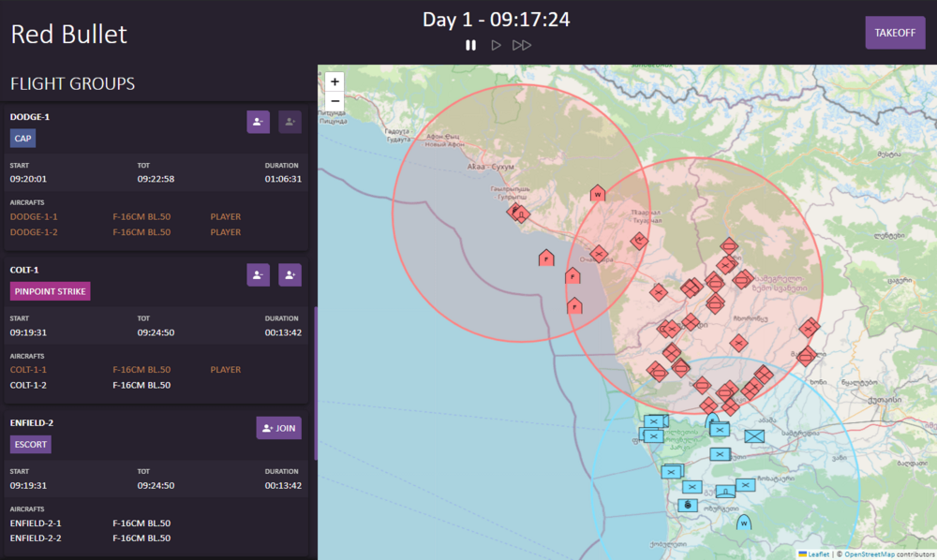
Task: Click the flight groups panel scrollbar
Action: (x=315, y=383)
